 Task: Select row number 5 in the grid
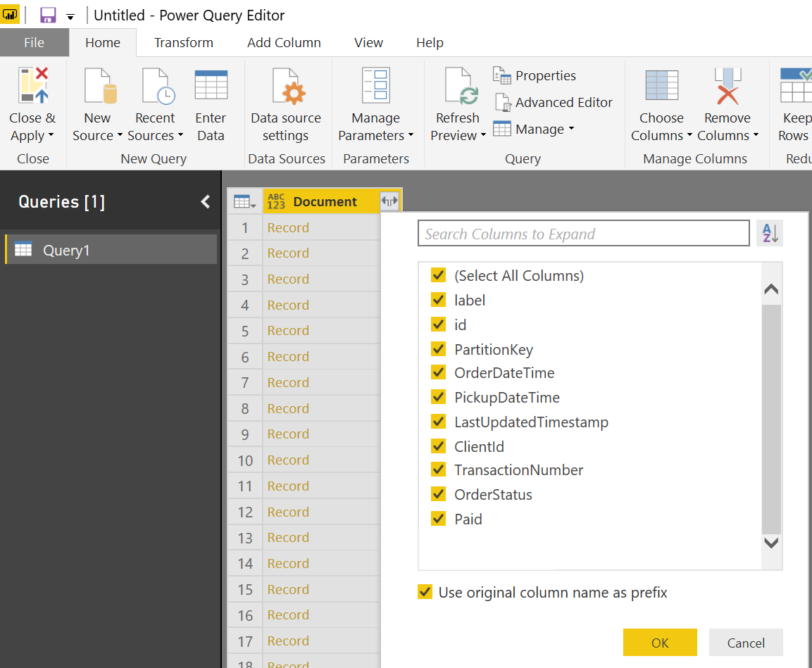click(245, 331)
